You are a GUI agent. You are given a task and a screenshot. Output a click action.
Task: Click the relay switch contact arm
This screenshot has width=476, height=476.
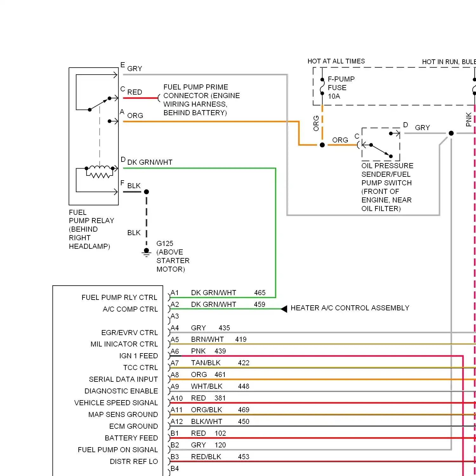coord(99,104)
